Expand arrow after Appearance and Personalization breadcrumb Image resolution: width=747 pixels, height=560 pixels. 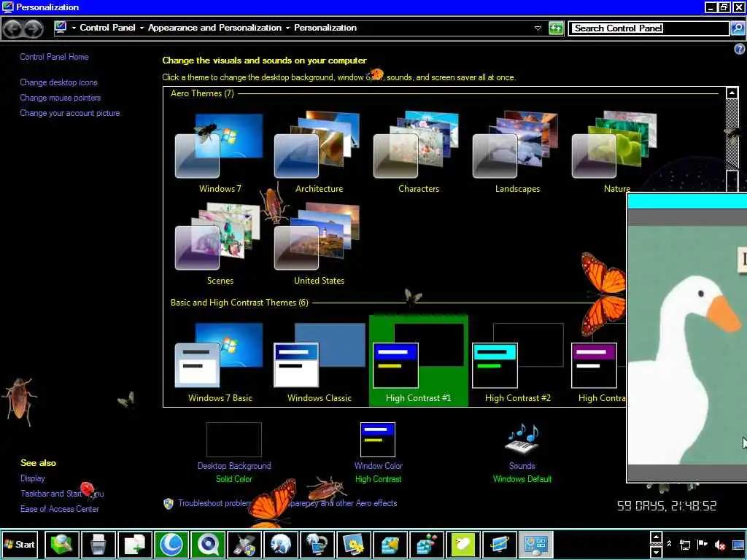(x=287, y=28)
